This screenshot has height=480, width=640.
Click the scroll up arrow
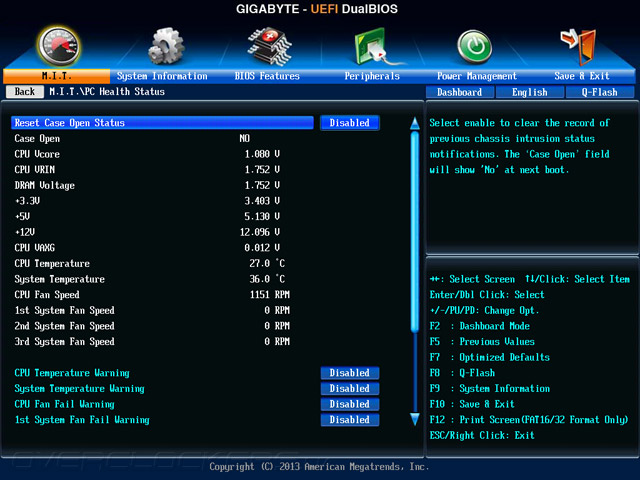[415, 124]
